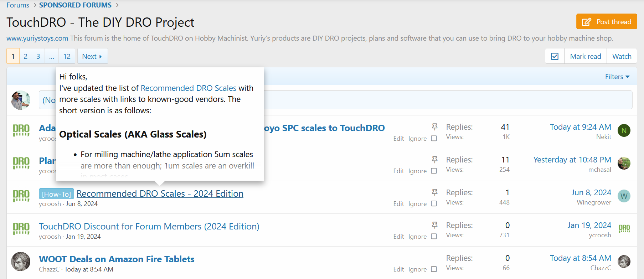The image size is (644, 279).
Task: Open latest post Yesterday at 10:48 PM
Action: click(x=572, y=160)
